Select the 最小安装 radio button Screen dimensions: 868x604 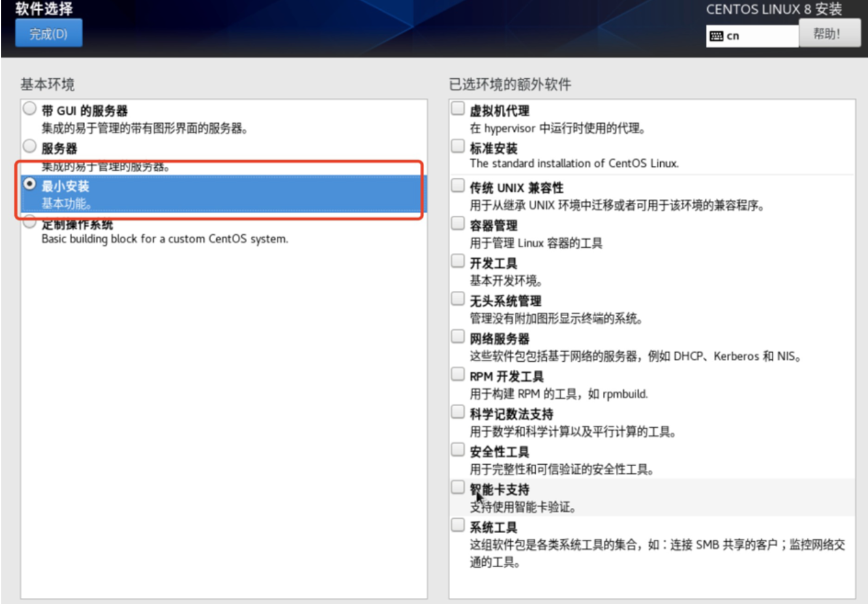[30, 184]
